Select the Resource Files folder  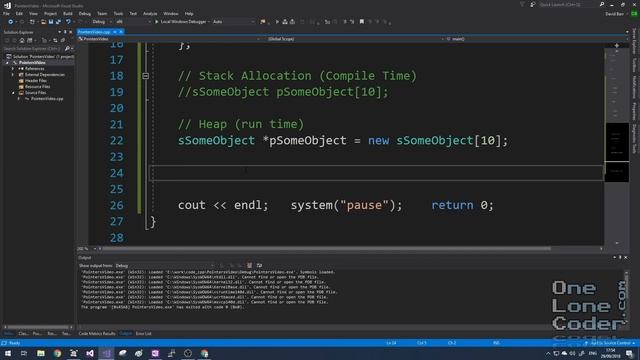[x=37, y=87]
